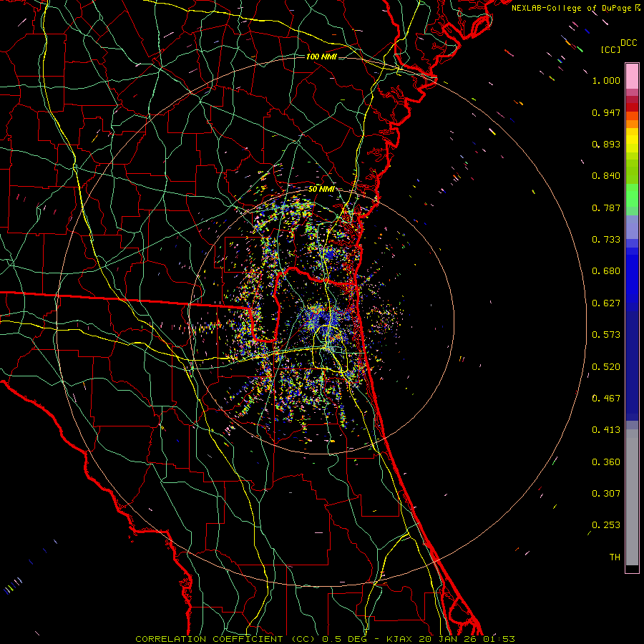Click the 0.627 legend value
This screenshot has height=644, width=644.
point(606,303)
